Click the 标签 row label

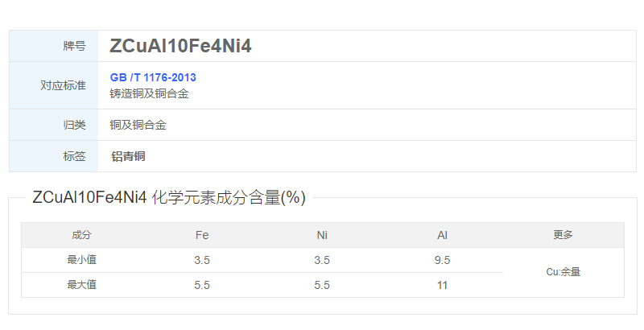pos(74,156)
